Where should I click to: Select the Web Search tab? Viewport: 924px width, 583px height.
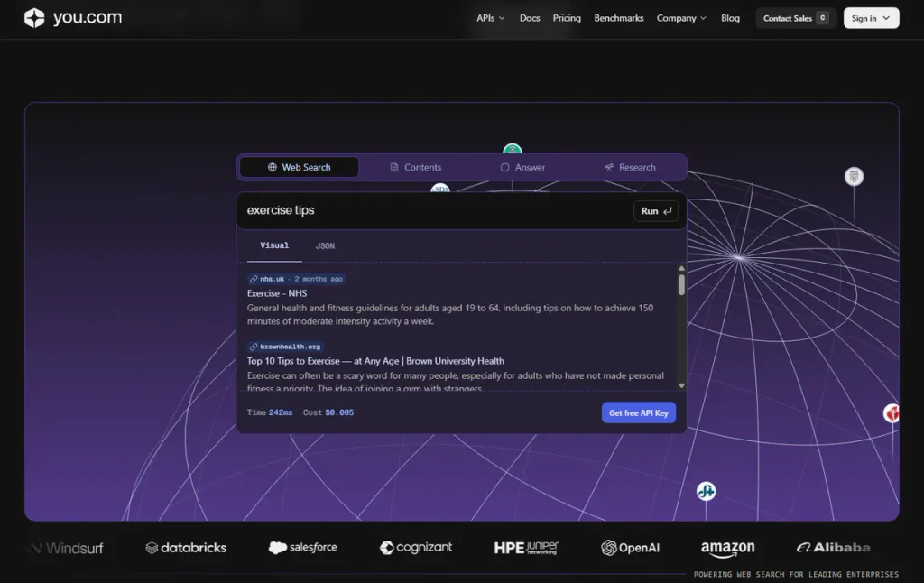click(299, 168)
